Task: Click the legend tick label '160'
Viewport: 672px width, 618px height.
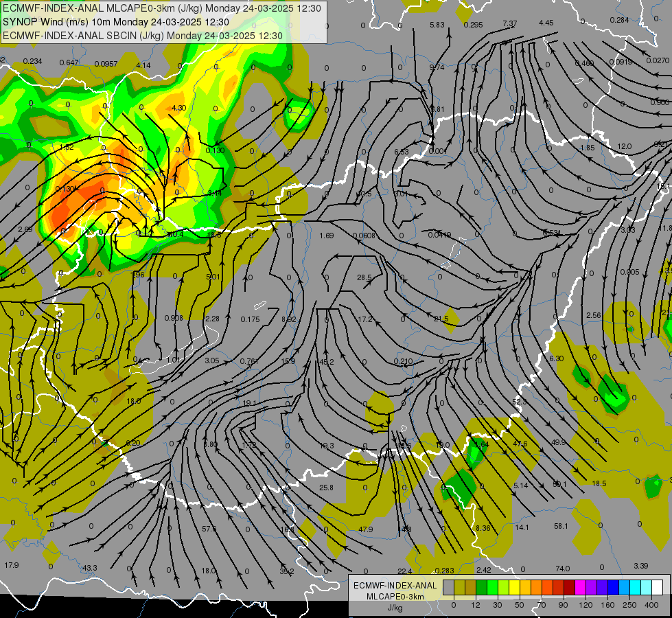Action: click(x=607, y=605)
